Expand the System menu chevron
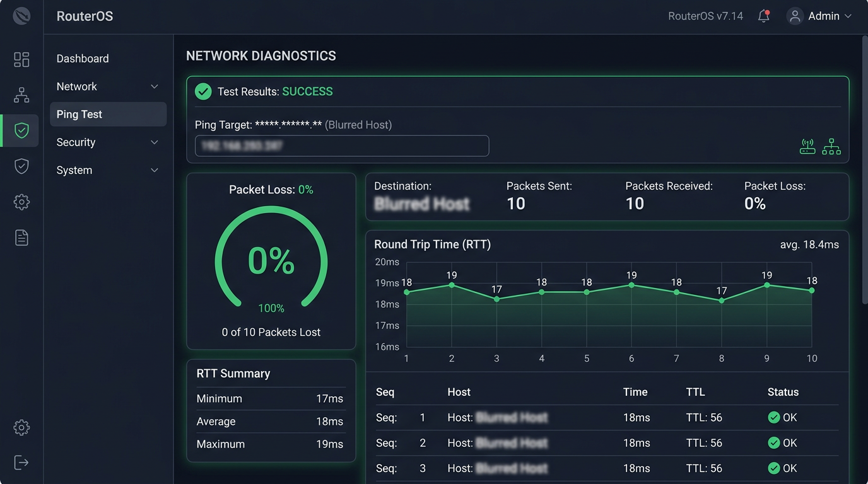Screen dimensions: 868x484 pos(155,170)
